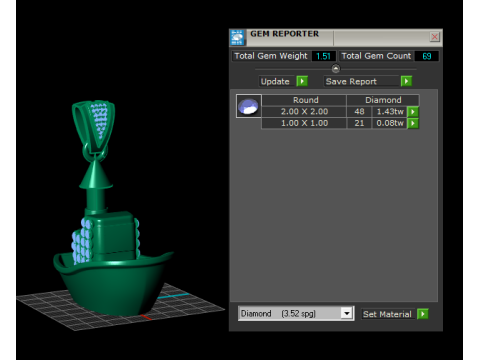Click the 'Round' column header
480x360 pixels.
pos(305,100)
